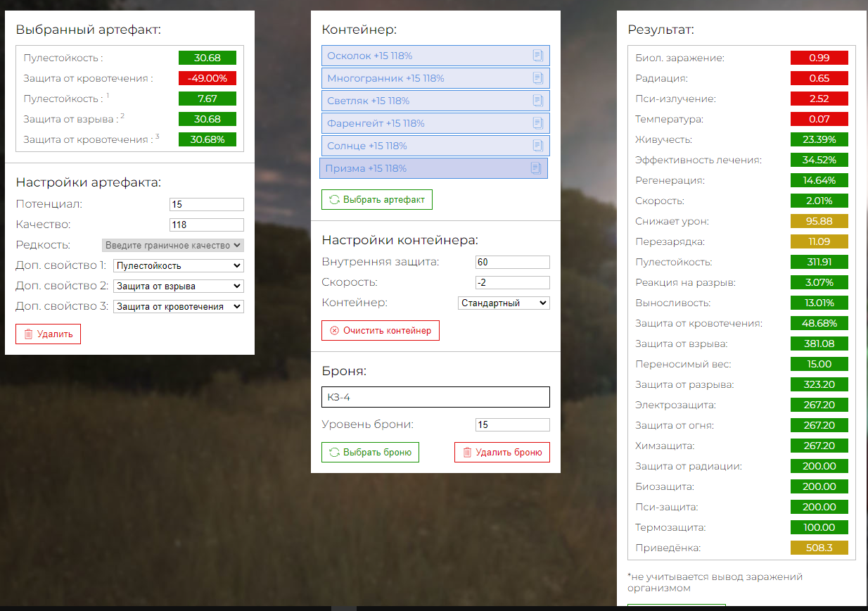
Task: Click the copy icon on the Солнце row
Action: (x=538, y=146)
